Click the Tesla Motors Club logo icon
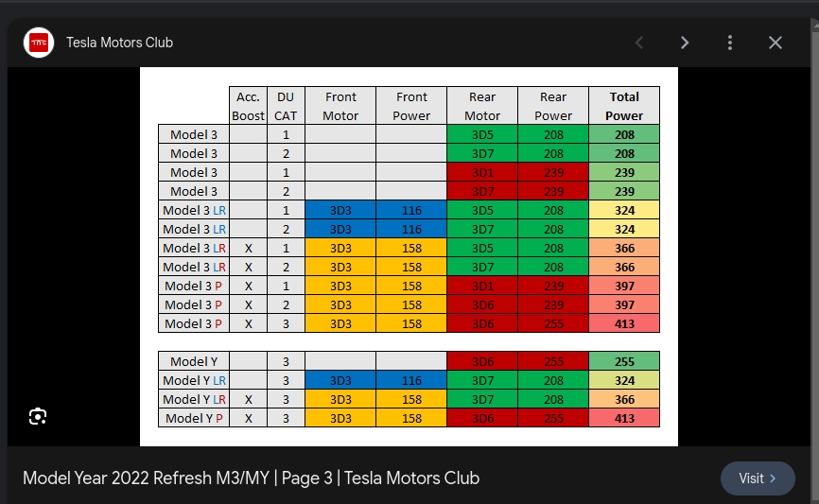The image size is (819, 504). point(39,43)
